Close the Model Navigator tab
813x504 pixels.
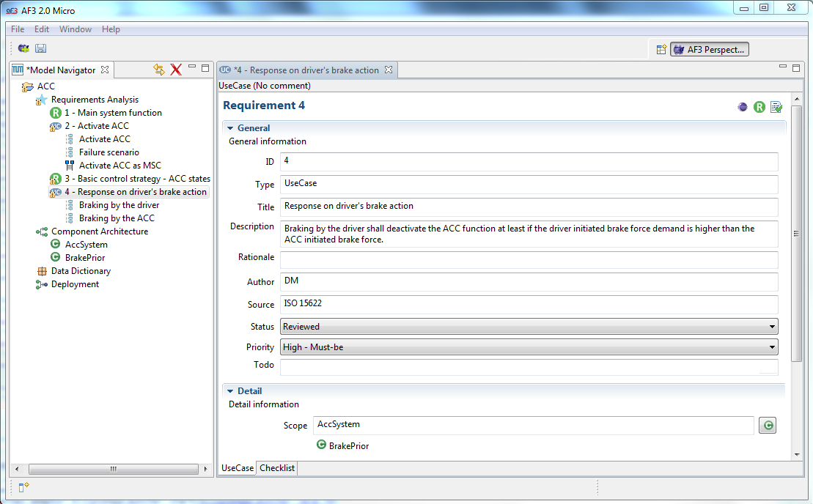pyautogui.click(x=105, y=70)
